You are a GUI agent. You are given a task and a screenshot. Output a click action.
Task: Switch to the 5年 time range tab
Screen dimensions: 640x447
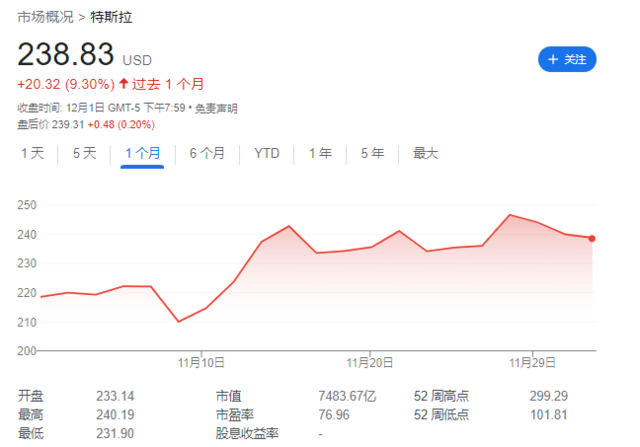372,153
